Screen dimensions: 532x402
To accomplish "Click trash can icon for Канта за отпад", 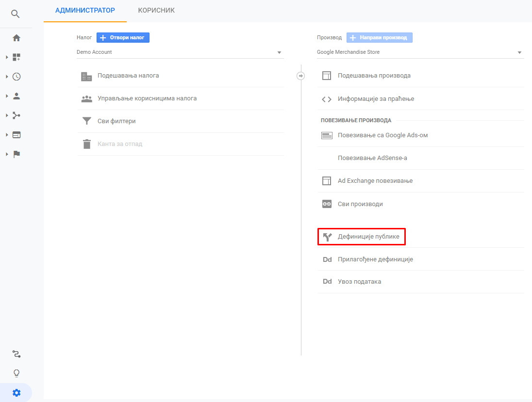I will tap(87, 144).
